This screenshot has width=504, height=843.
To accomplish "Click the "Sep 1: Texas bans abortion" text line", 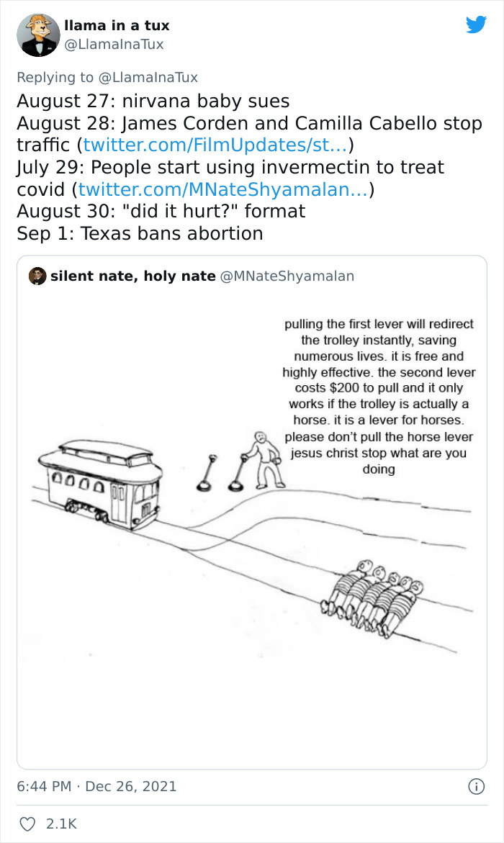I will click(140, 233).
